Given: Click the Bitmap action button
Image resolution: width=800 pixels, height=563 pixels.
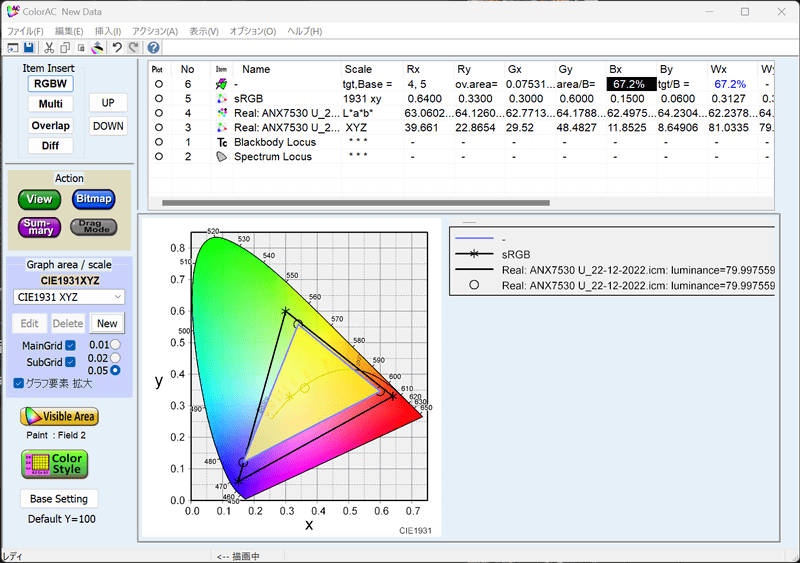Looking at the screenshot, I should 93,199.
